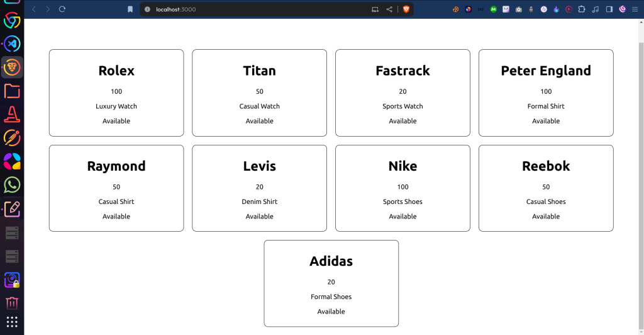Open the music note media control

click(x=596, y=9)
